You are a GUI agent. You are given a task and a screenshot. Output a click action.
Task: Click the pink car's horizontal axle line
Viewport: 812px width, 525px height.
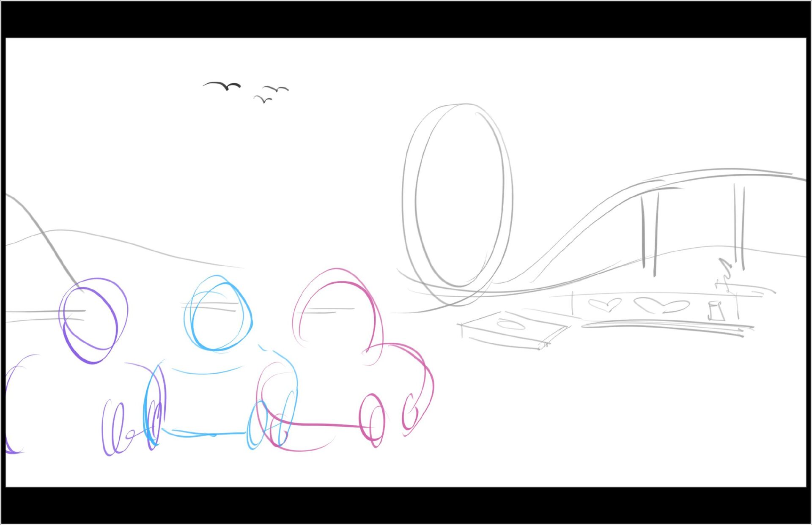324,424
